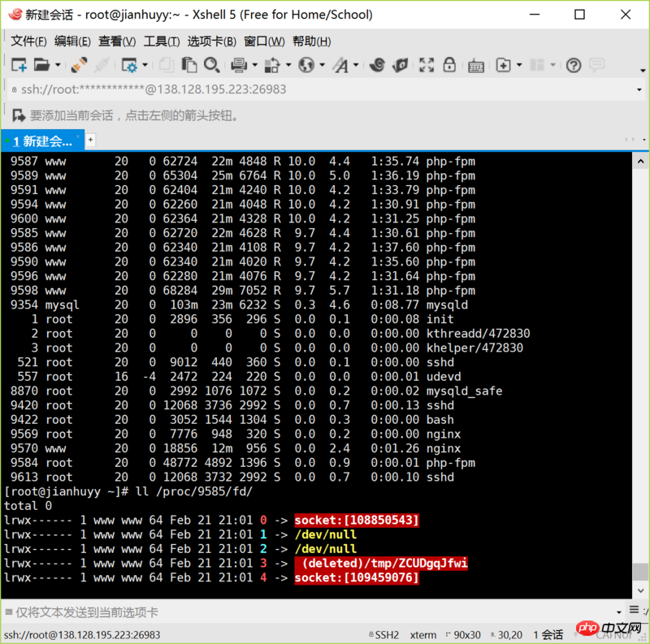Viewport: 650px width, 644px height.
Task: Click the terminal scrollbar thumb
Action: pyautogui.click(x=640, y=572)
